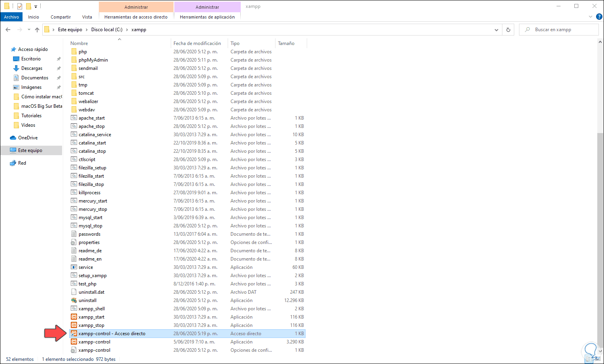Switch to large icons view in status bar
604x364 pixels.
(x=597, y=359)
